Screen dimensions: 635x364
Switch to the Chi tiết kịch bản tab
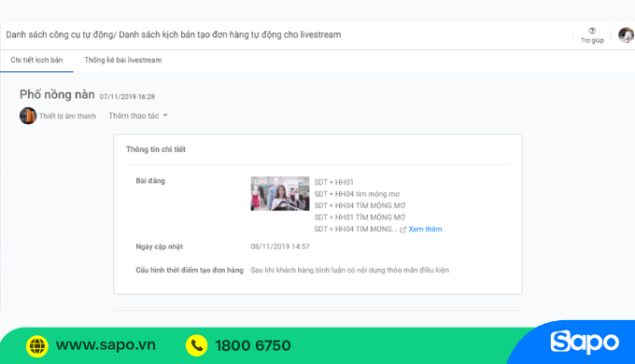click(x=36, y=60)
